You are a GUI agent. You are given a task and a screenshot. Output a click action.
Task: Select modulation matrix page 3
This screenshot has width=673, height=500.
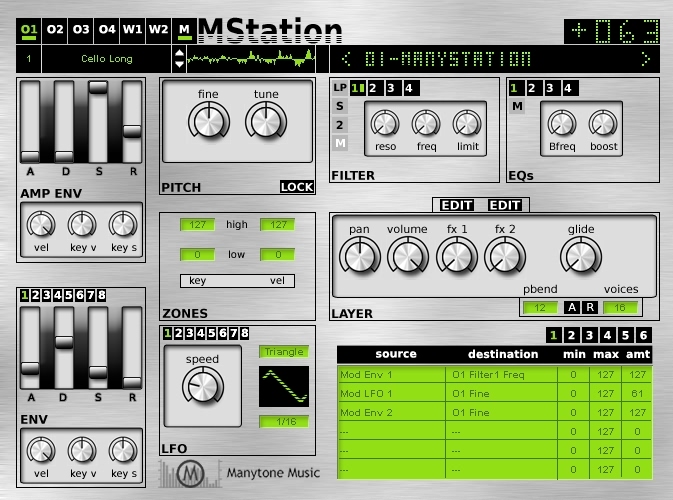pyautogui.click(x=589, y=335)
